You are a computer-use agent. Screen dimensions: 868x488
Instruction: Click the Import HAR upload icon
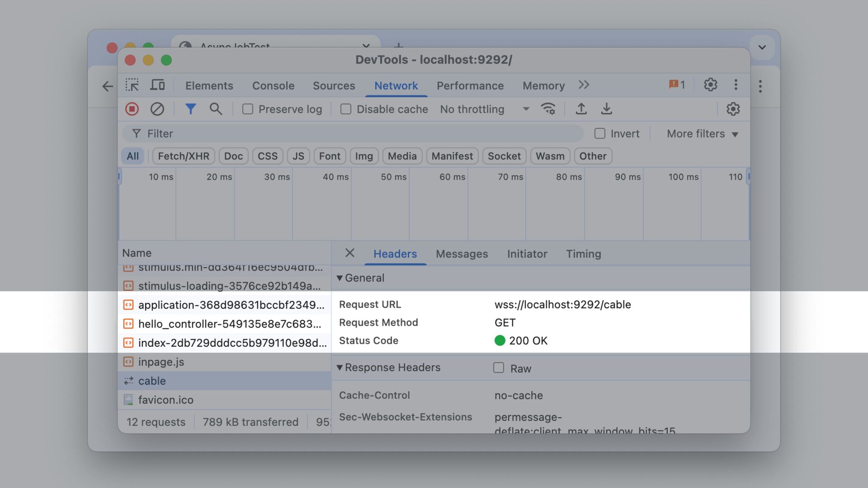[x=581, y=109]
